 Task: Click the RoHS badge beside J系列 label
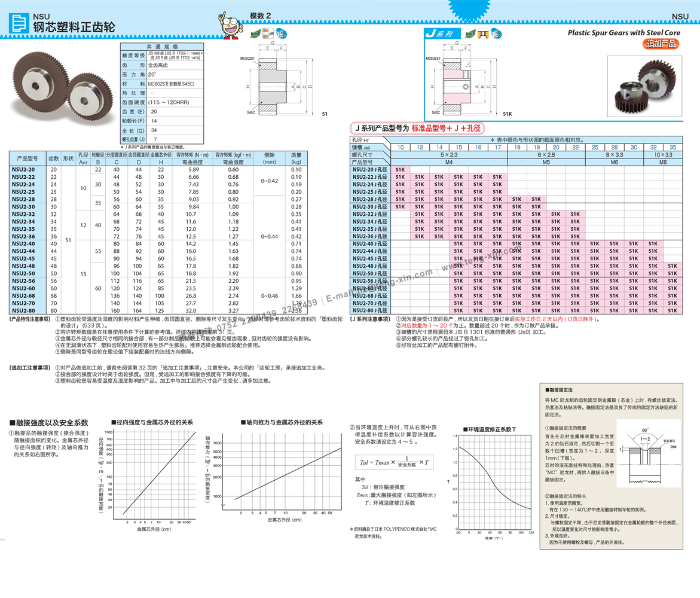(471, 35)
